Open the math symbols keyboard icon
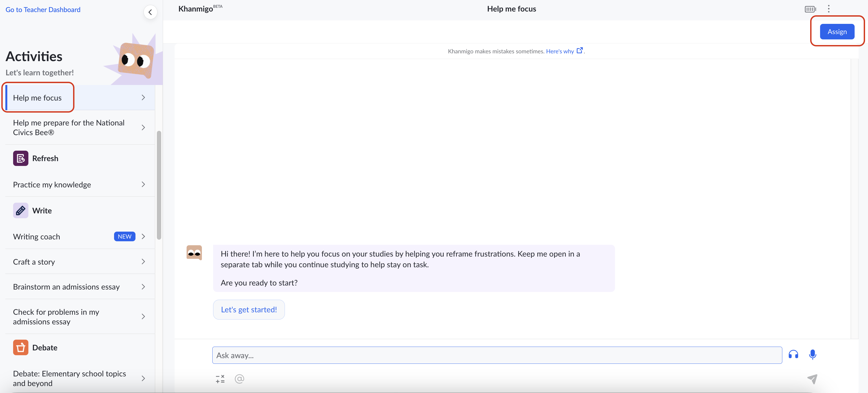This screenshot has width=868, height=393. [x=220, y=379]
